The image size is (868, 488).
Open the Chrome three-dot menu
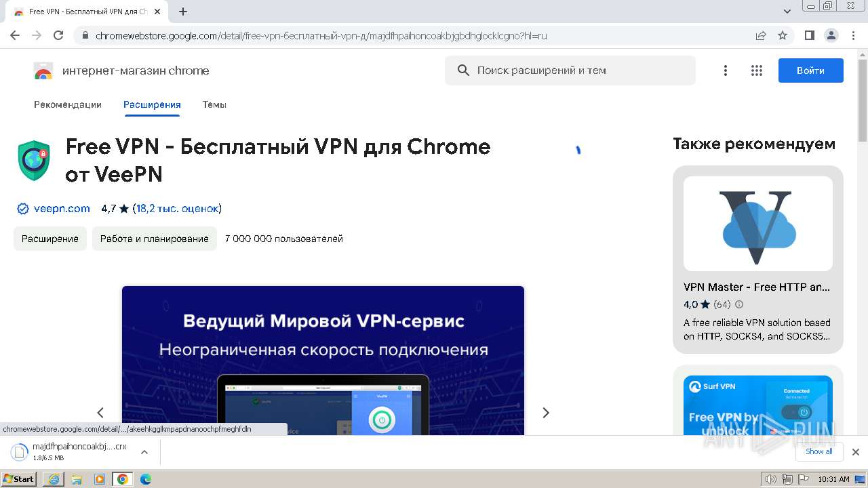(x=852, y=35)
